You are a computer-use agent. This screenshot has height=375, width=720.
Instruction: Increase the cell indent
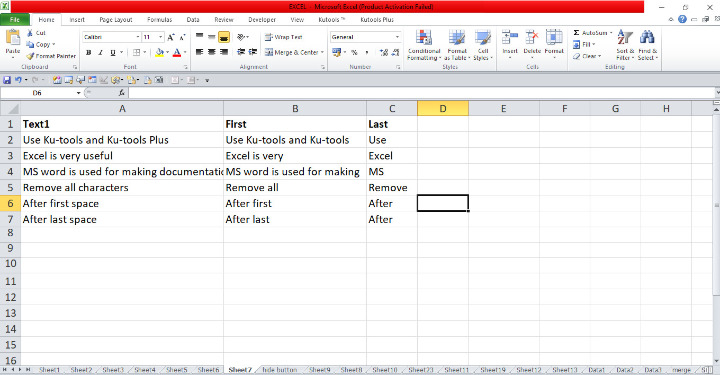pos(253,52)
